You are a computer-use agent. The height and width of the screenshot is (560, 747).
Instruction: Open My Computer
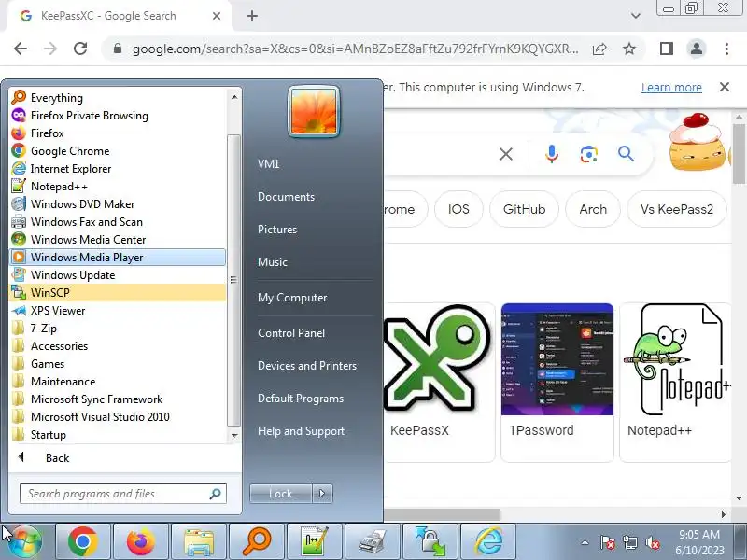(x=292, y=298)
